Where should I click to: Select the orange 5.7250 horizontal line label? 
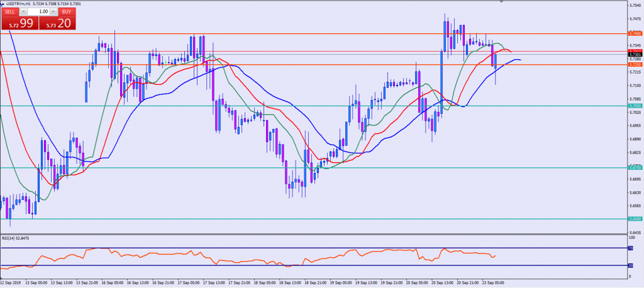click(x=635, y=64)
